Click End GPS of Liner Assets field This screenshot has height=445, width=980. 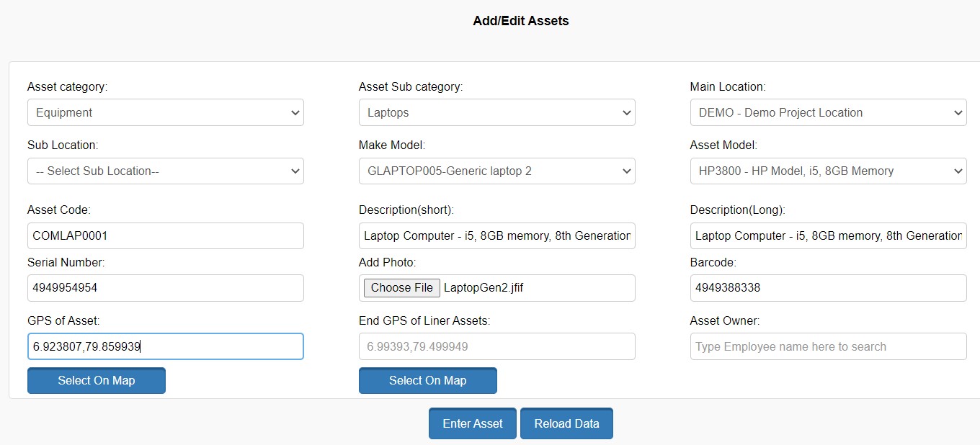pyautogui.click(x=496, y=346)
